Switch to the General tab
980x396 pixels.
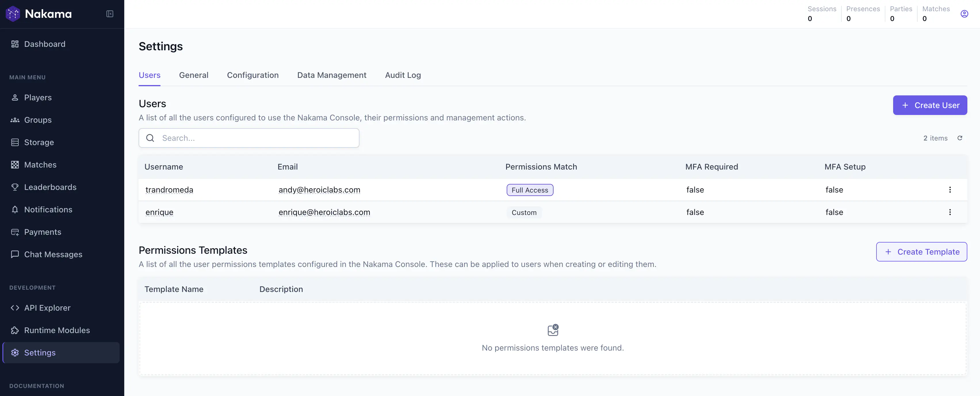pos(194,75)
